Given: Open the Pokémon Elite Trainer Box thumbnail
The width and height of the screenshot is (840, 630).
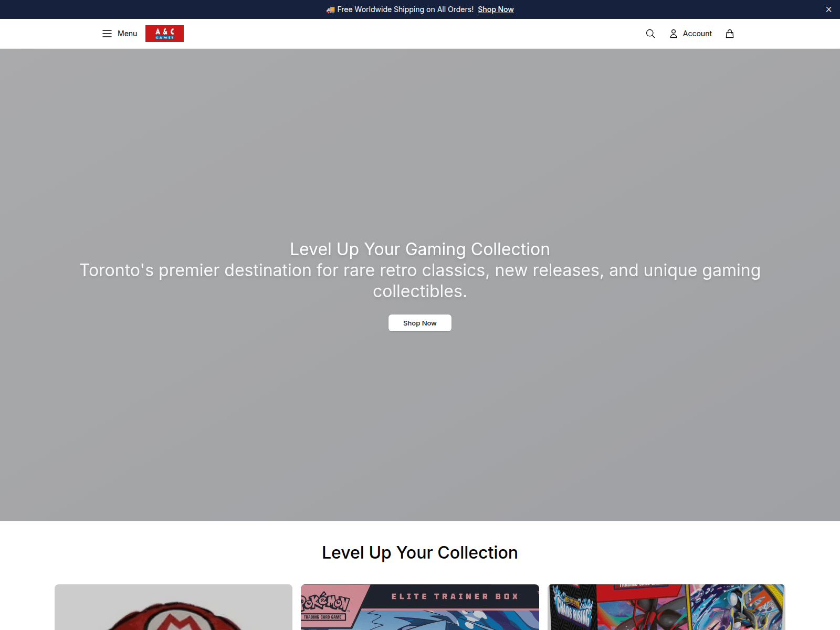Looking at the screenshot, I should pos(420,607).
